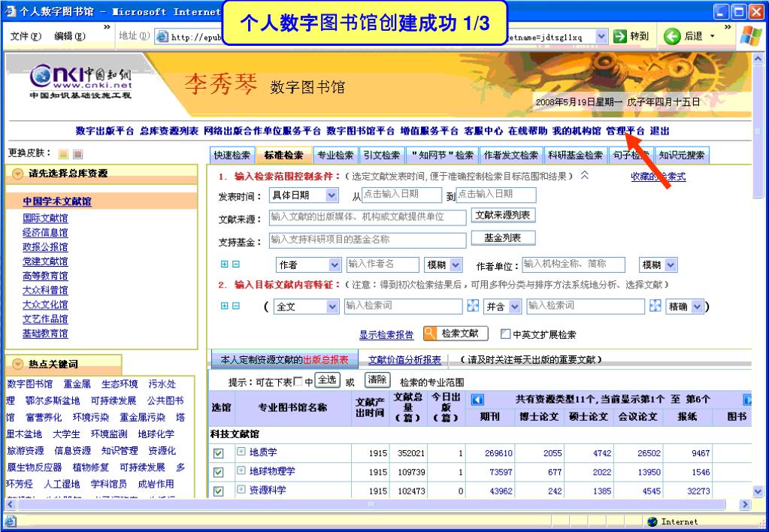
Task: Open the 并含 operator dropdown
Action: [x=515, y=307]
